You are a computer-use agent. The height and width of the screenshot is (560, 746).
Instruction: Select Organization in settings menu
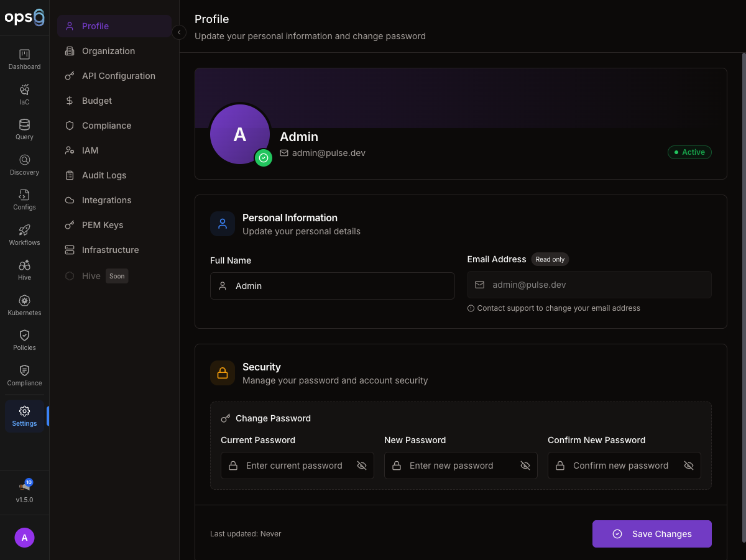pos(108,51)
